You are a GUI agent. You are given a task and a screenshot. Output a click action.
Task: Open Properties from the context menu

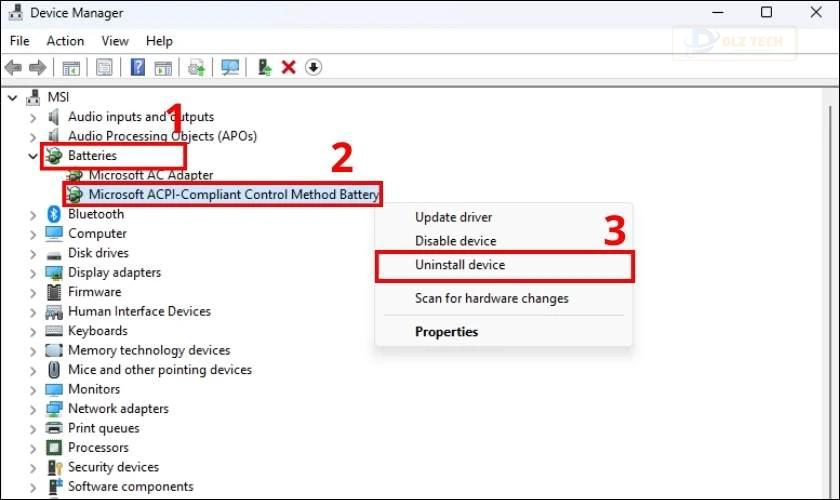point(446,332)
